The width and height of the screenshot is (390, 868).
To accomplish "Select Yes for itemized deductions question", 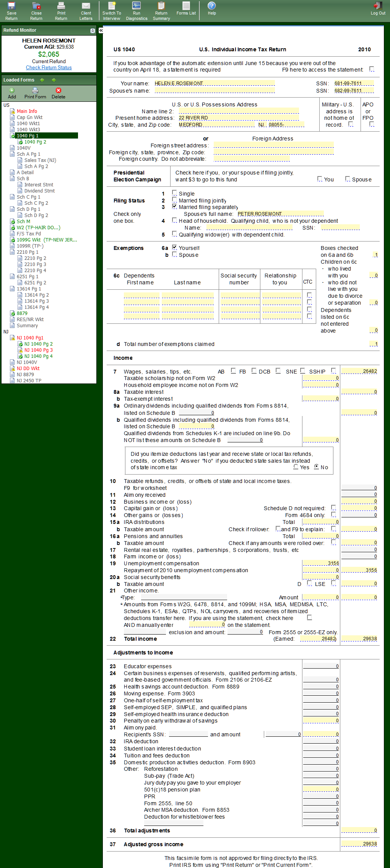I will (296, 467).
